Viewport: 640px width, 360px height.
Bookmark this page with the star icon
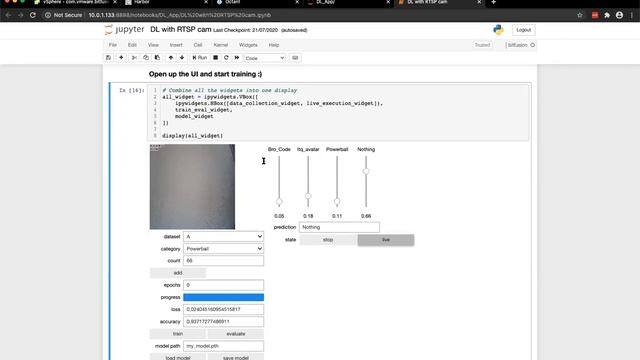[580, 15]
